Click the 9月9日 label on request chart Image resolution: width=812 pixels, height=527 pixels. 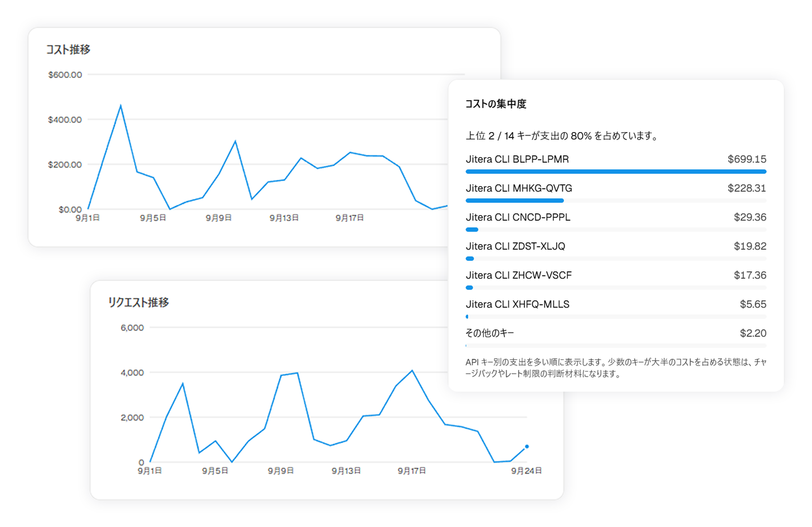pyautogui.click(x=280, y=471)
